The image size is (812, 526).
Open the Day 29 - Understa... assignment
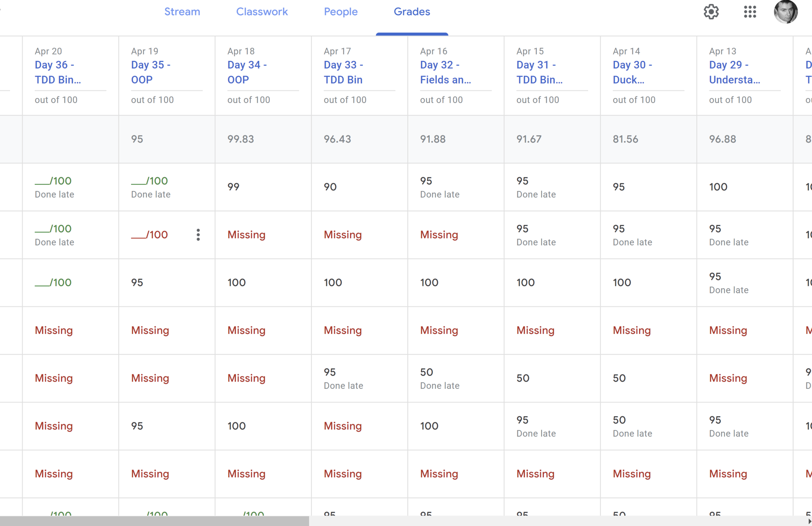pos(734,72)
